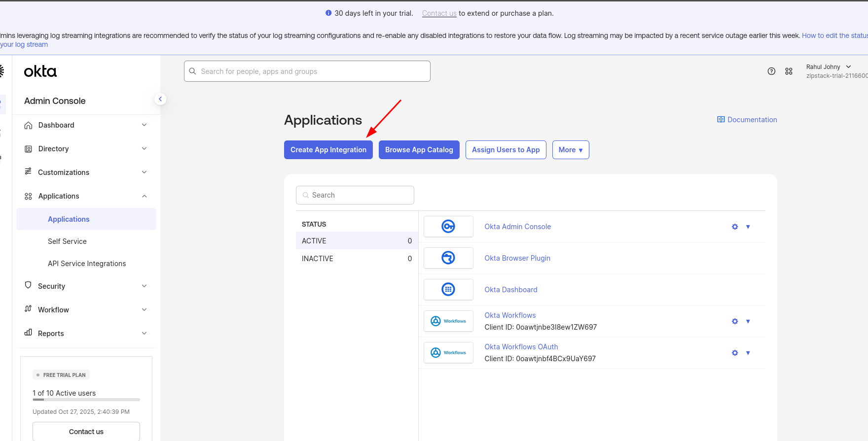Click the Applications grid icon in sidebar
Viewport: 868px width, 441px height.
click(x=28, y=196)
